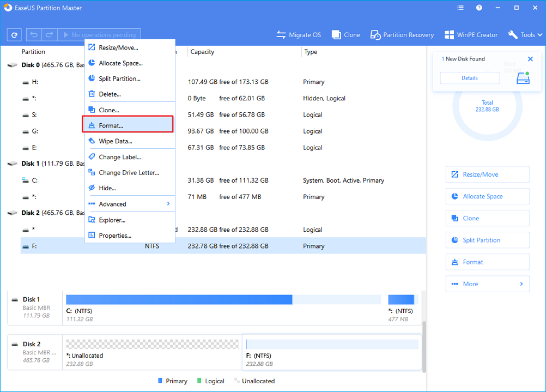This screenshot has width=546, height=392.
Task: Expand the More options panel
Action: coord(487,284)
